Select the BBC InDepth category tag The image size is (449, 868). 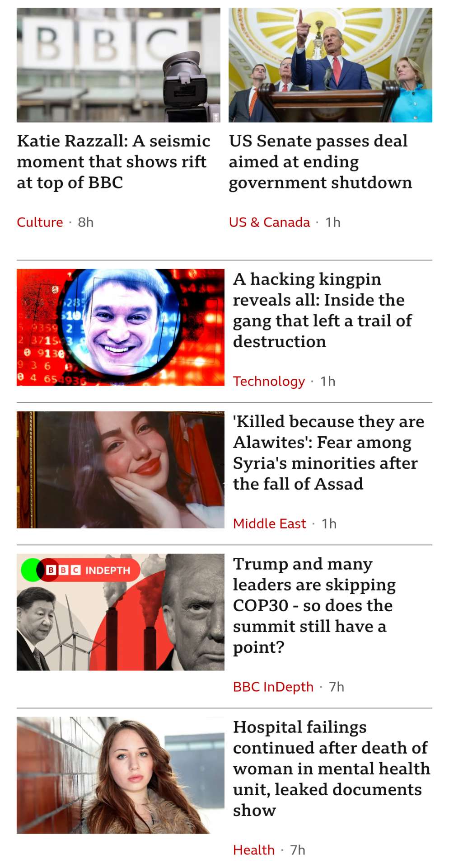tap(273, 687)
